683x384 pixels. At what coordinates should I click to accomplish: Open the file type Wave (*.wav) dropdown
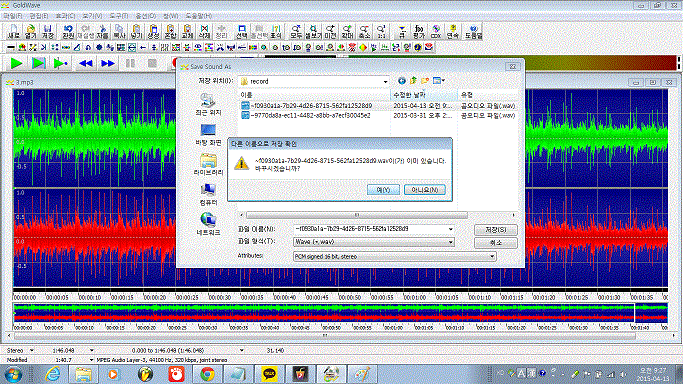450,242
